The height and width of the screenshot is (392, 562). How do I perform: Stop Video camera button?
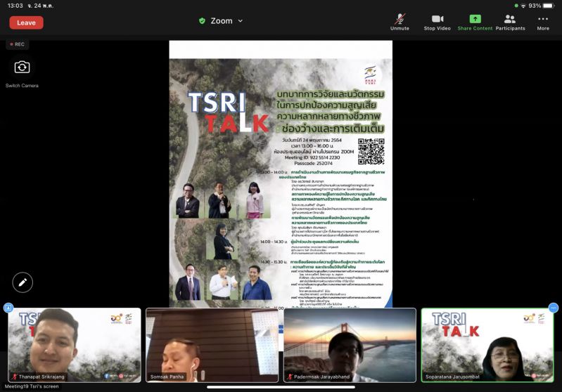pos(438,22)
